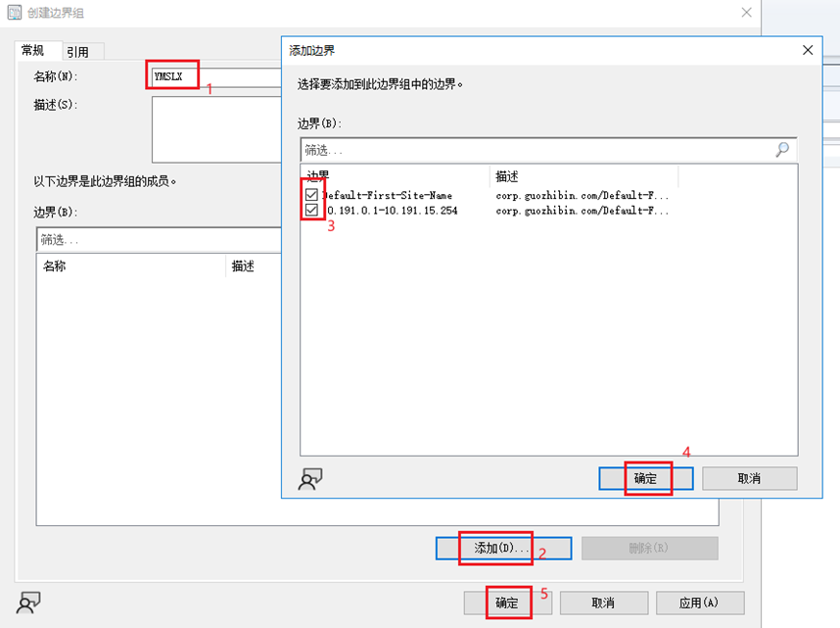The width and height of the screenshot is (840, 628).
Task: Sort by the 描述 column in boundary group list
Action: tap(255, 266)
